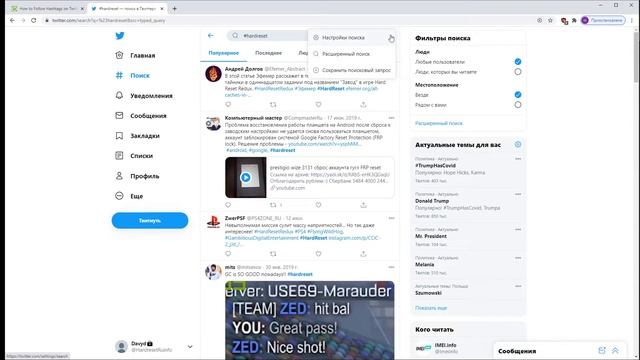This screenshot has width=640, height=360.
Task: Click the blue Твитнуть button
Action: coord(150,220)
